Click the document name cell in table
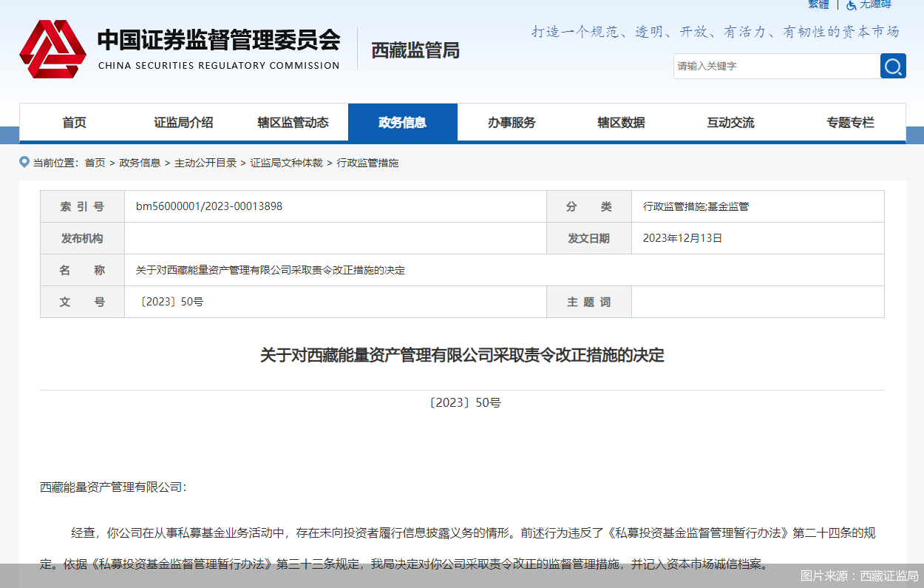The height and width of the screenshot is (588, 924). 504,270
